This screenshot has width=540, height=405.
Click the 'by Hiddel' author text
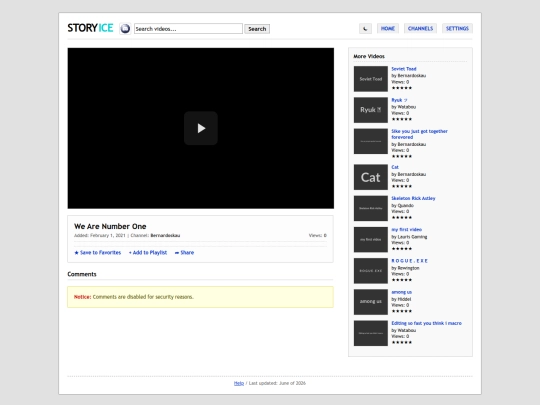(x=401, y=299)
